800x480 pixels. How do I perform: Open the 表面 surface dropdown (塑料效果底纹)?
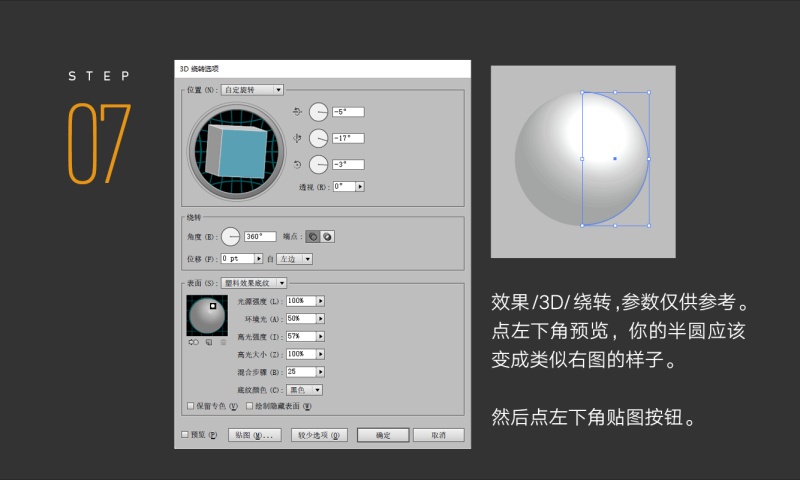(x=254, y=283)
